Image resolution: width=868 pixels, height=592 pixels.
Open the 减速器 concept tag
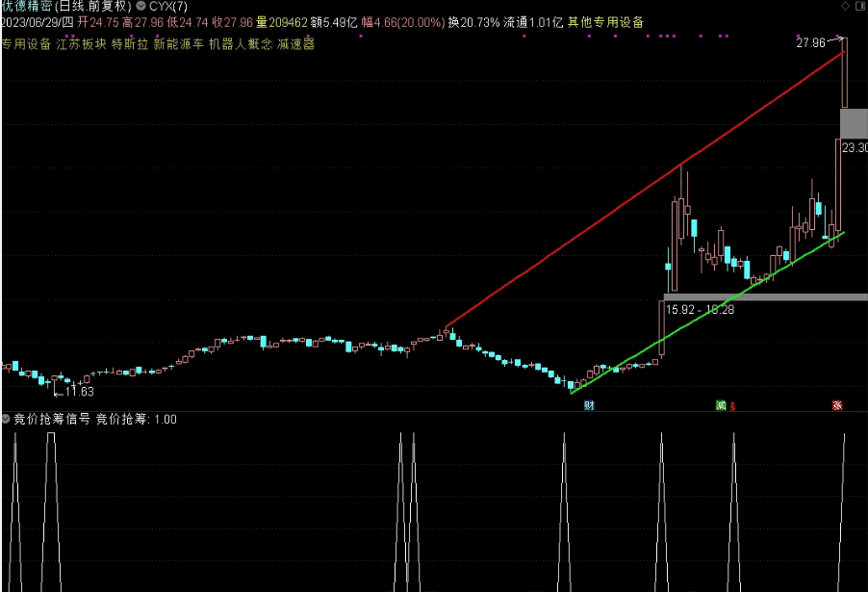[x=296, y=43]
